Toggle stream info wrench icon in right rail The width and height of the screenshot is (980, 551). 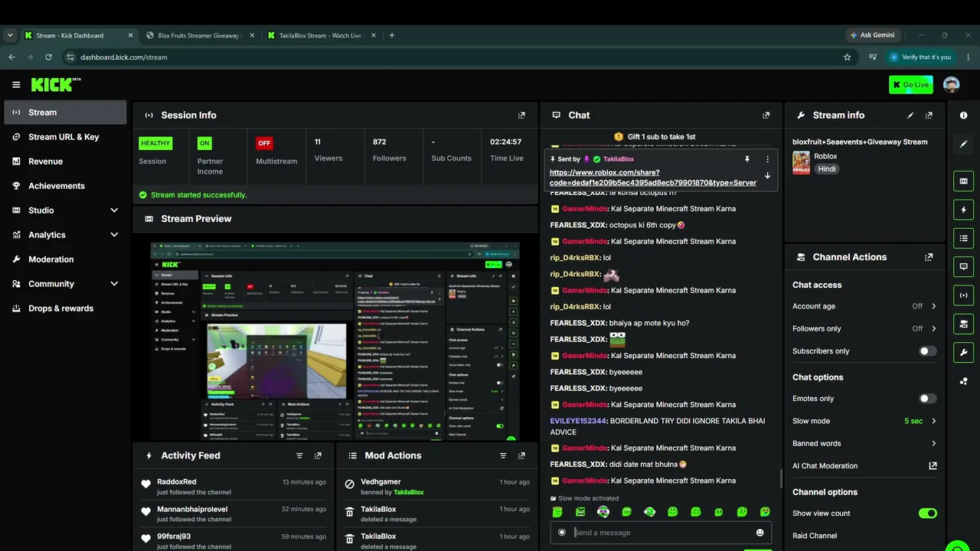pyautogui.click(x=963, y=352)
